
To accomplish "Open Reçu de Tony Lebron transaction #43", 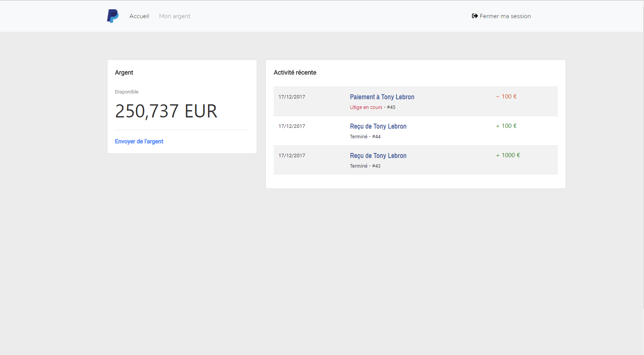I will click(378, 156).
